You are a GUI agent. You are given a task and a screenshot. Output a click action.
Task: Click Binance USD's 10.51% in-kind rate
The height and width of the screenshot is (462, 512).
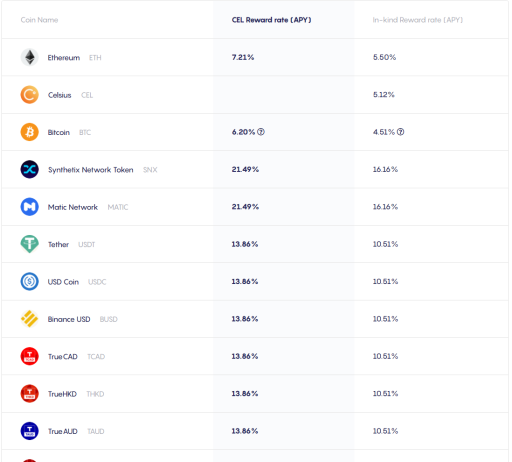[385, 319]
